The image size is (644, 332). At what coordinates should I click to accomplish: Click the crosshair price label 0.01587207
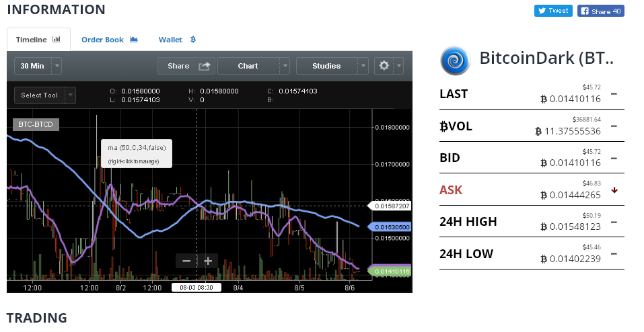(x=389, y=206)
